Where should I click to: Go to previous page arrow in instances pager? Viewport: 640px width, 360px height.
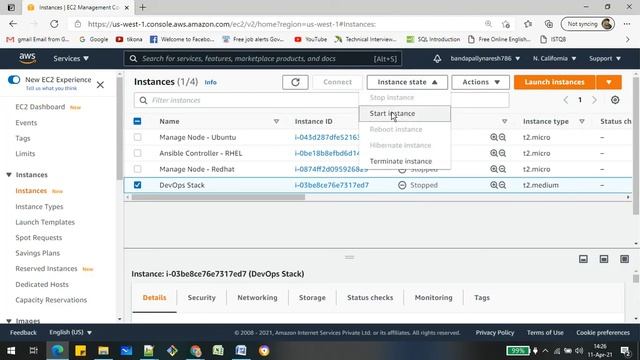tap(566, 100)
